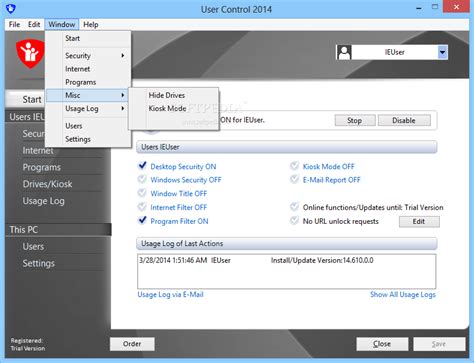474x363 pixels.
Task: Click the Online functions/Updates checkmark
Action: coord(294,207)
